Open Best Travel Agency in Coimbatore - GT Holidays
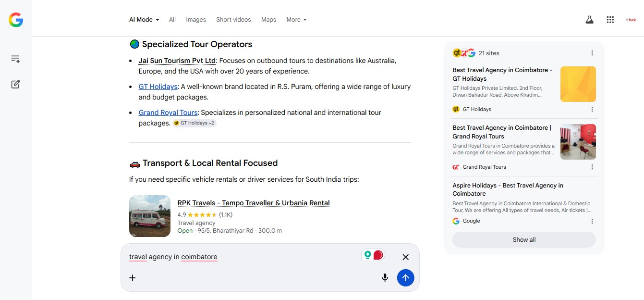 pos(502,74)
